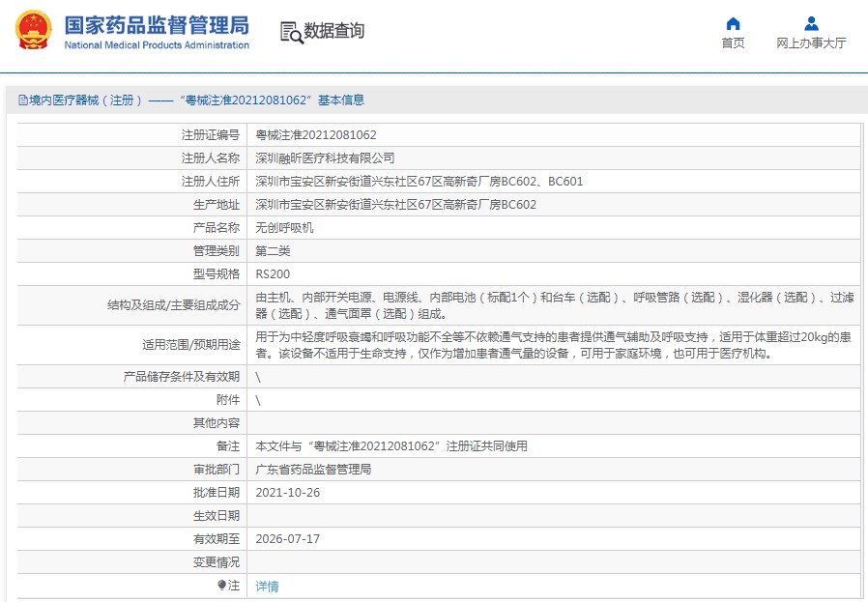Click the 注册人名称 label

[x=211, y=158]
